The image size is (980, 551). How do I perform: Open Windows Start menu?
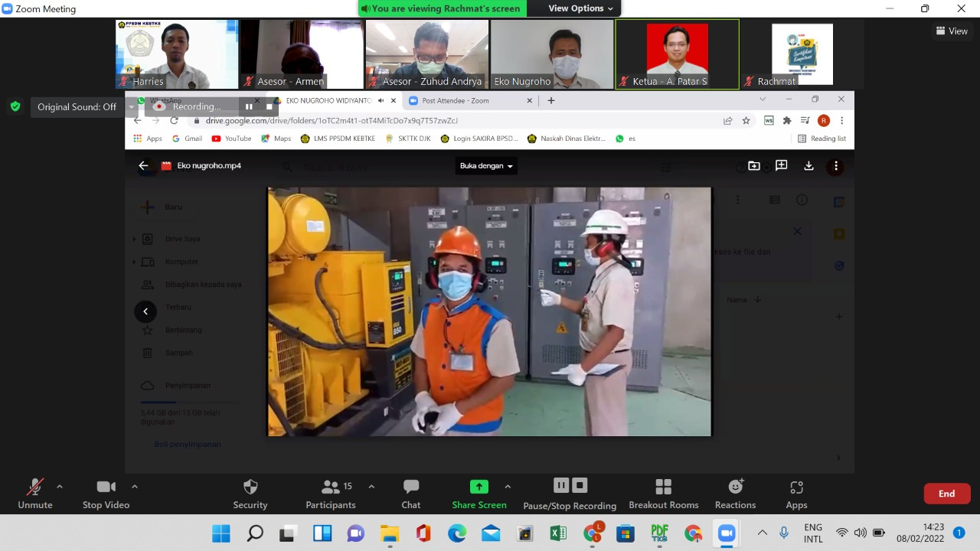tap(221, 533)
